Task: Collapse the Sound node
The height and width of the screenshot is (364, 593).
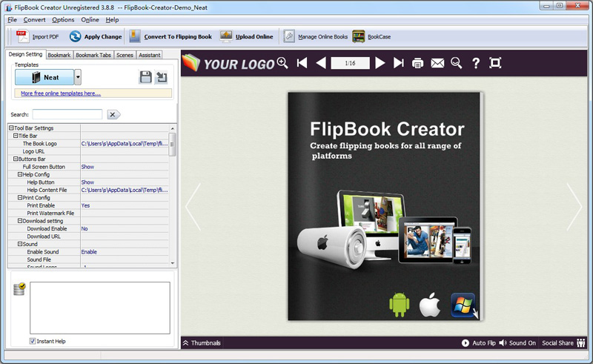Action: [20, 244]
